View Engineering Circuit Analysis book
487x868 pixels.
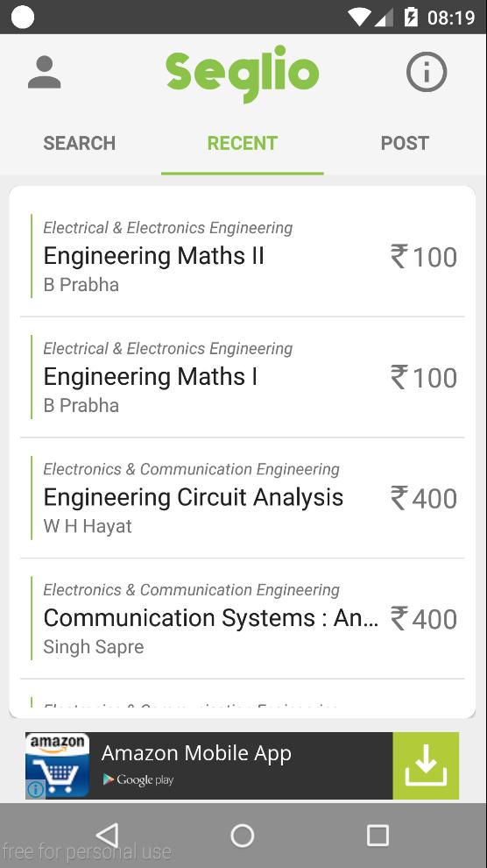(242, 498)
